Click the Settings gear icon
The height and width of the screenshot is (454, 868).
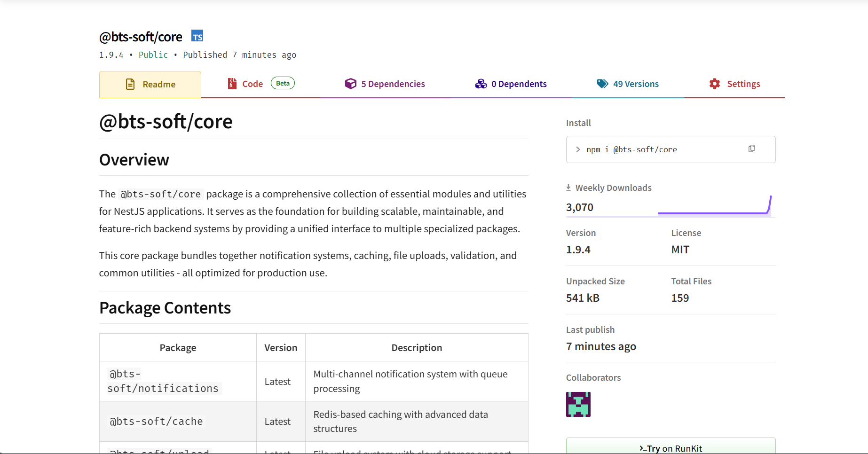pyautogui.click(x=715, y=84)
